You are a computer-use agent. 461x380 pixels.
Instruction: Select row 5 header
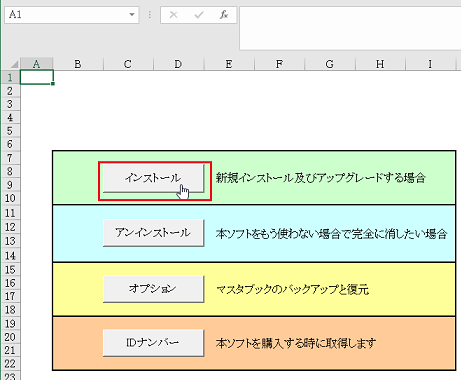10,131
